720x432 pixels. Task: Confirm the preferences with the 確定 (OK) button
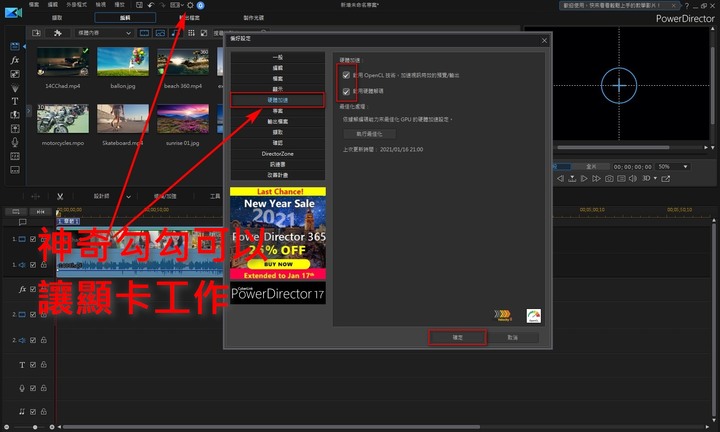pyautogui.click(x=457, y=337)
